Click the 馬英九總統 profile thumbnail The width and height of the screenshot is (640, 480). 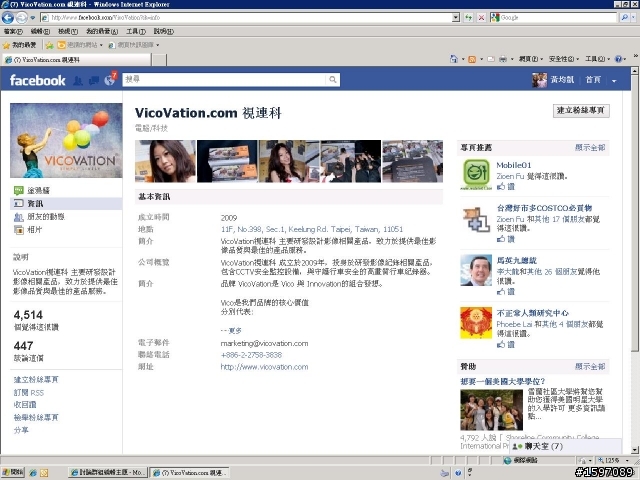[476, 270]
